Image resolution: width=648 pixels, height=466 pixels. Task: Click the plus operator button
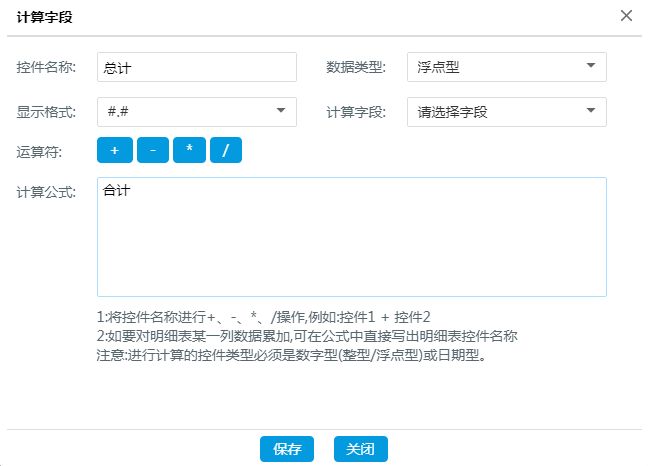pos(114,150)
